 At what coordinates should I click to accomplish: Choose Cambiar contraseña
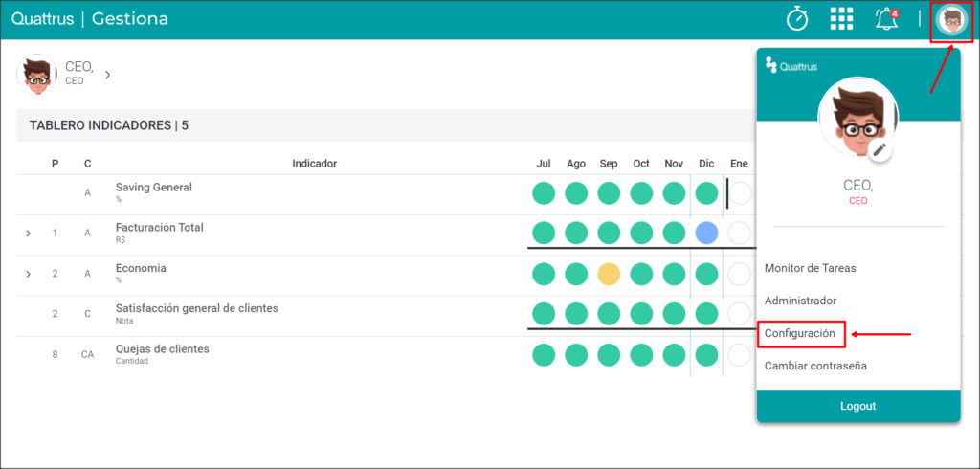click(x=815, y=366)
